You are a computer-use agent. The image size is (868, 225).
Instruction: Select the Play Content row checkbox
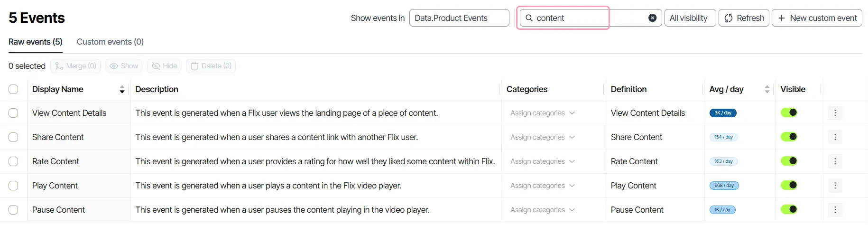click(x=13, y=186)
